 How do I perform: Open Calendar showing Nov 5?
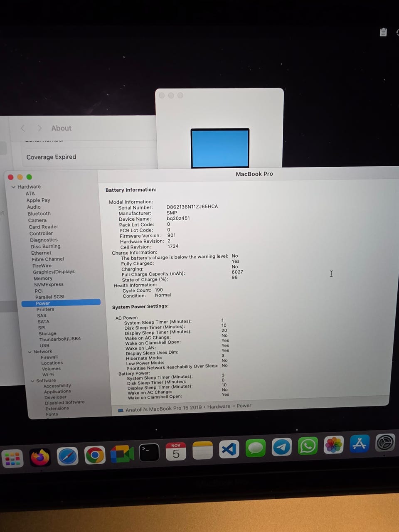pos(176,451)
